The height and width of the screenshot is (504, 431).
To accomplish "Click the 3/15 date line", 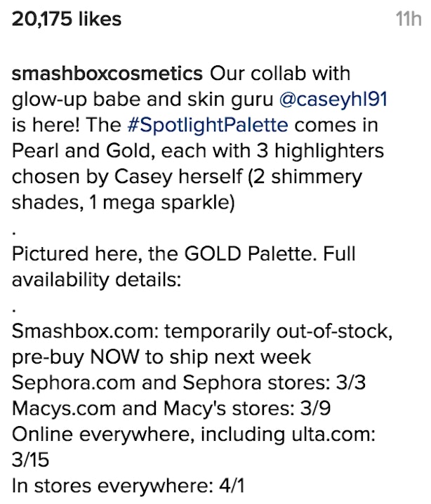I will (x=30, y=460).
